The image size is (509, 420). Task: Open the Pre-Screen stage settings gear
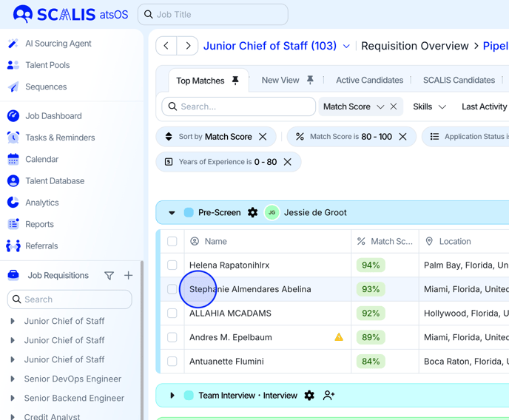coord(253,213)
